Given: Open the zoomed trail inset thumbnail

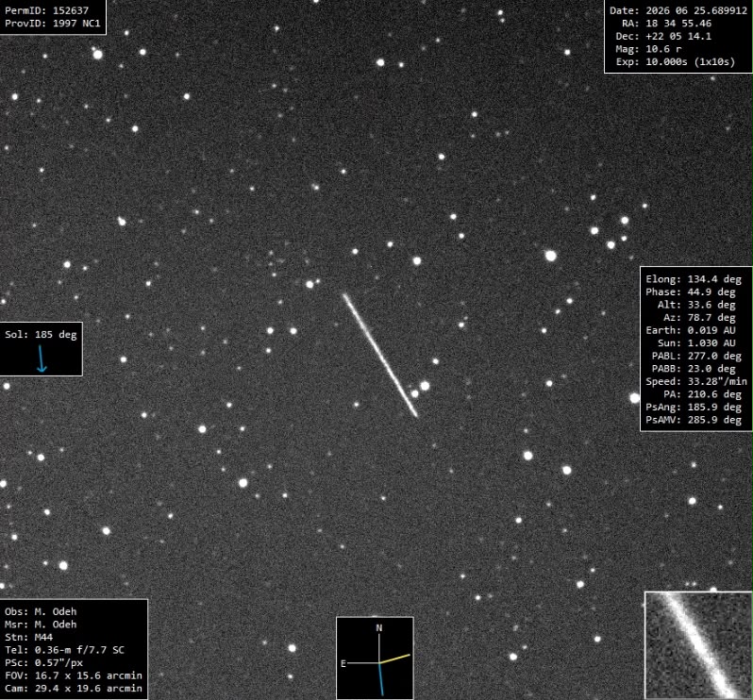Looking at the screenshot, I should (x=698, y=645).
